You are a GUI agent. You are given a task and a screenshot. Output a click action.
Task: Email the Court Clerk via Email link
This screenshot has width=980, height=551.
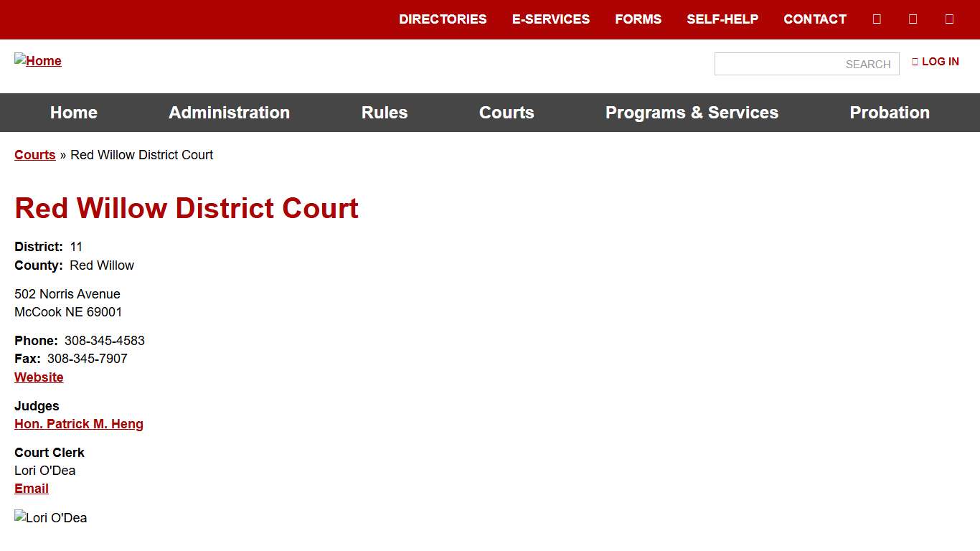(31, 488)
